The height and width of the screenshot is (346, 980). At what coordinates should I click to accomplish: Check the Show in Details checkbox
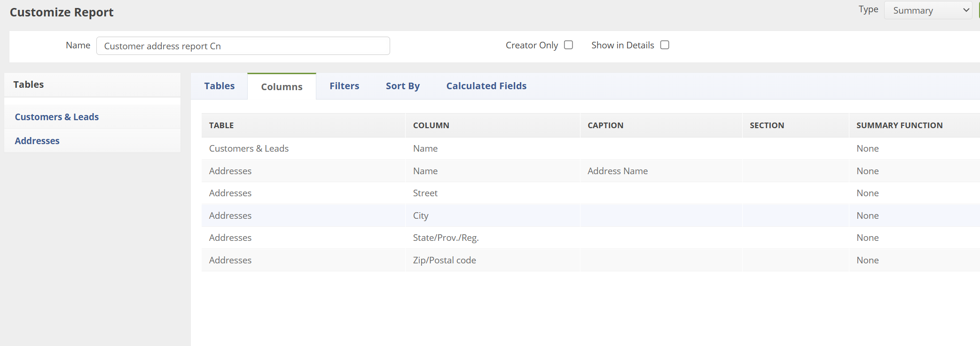click(x=665, y=45)
